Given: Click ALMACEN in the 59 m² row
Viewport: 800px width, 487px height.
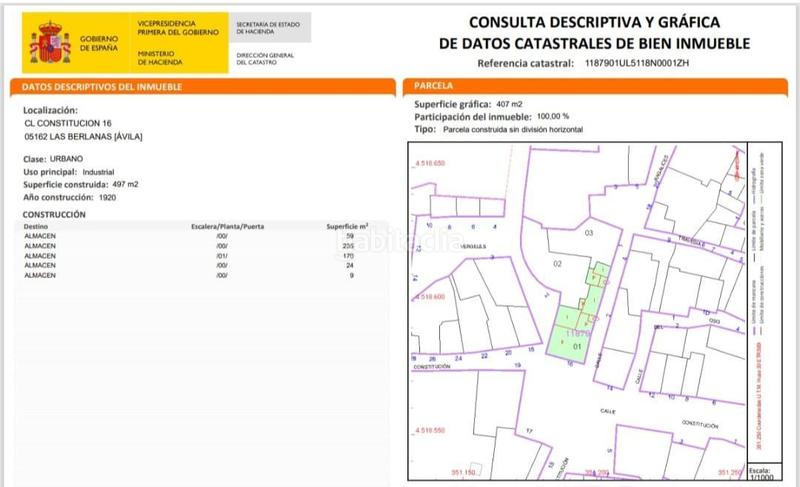Looking at the screenshot, I should click(x=40, y=236).
